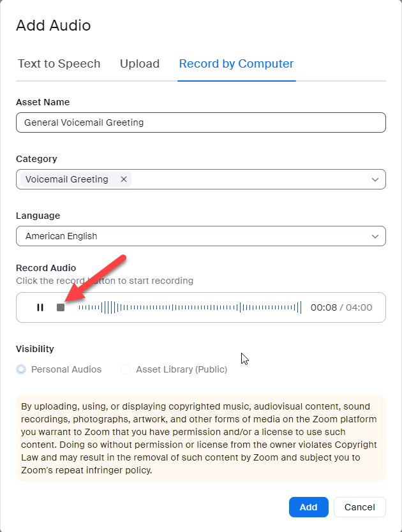The image size is (402, 532).
Task: Stop the recording with the square button
Action: 61,307
